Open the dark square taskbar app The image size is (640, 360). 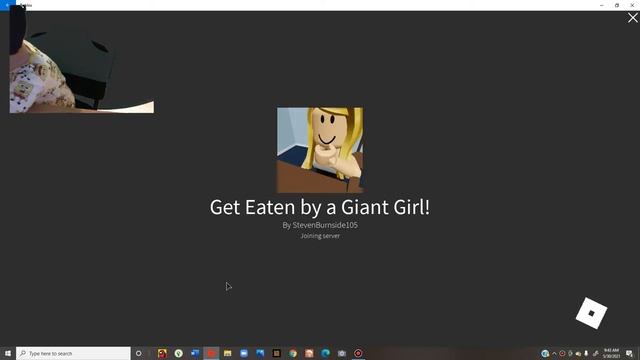[x=277, y=353]
